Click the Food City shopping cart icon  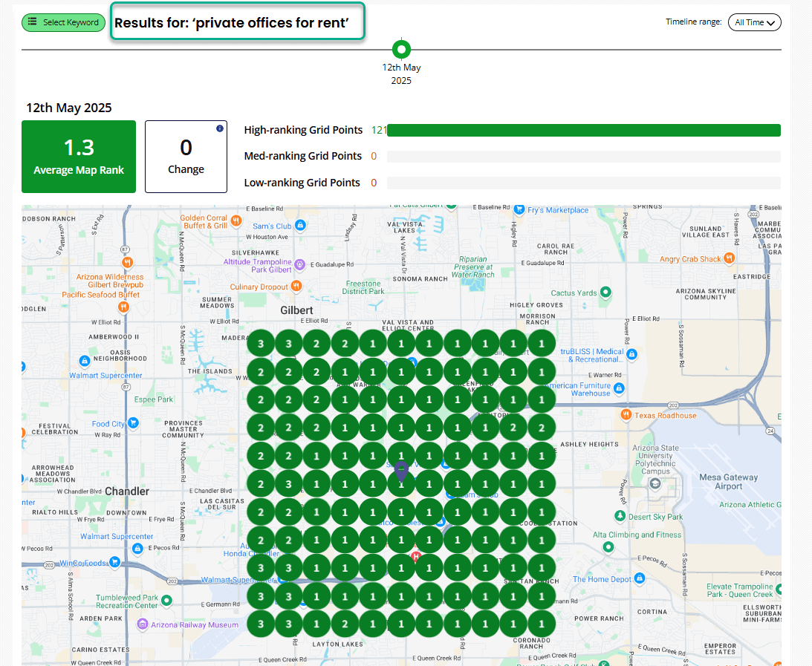click(133, 422)
